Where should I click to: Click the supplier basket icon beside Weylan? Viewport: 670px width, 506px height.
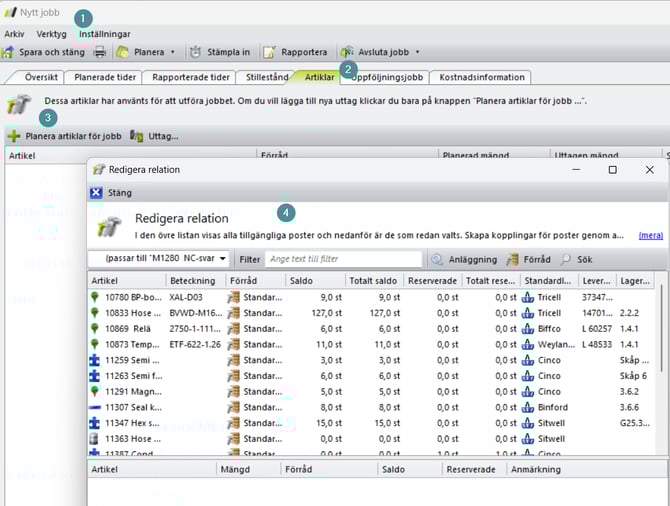(x=528, y=344)
